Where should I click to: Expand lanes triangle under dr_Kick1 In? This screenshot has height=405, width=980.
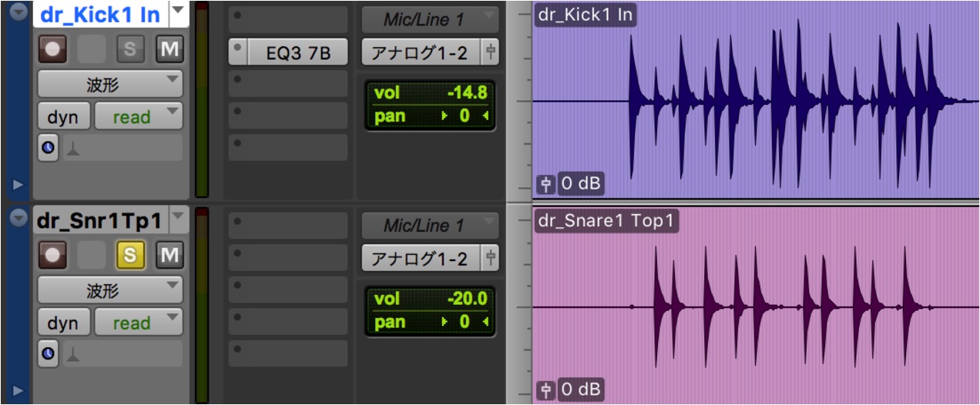click(x=18, y=185)
